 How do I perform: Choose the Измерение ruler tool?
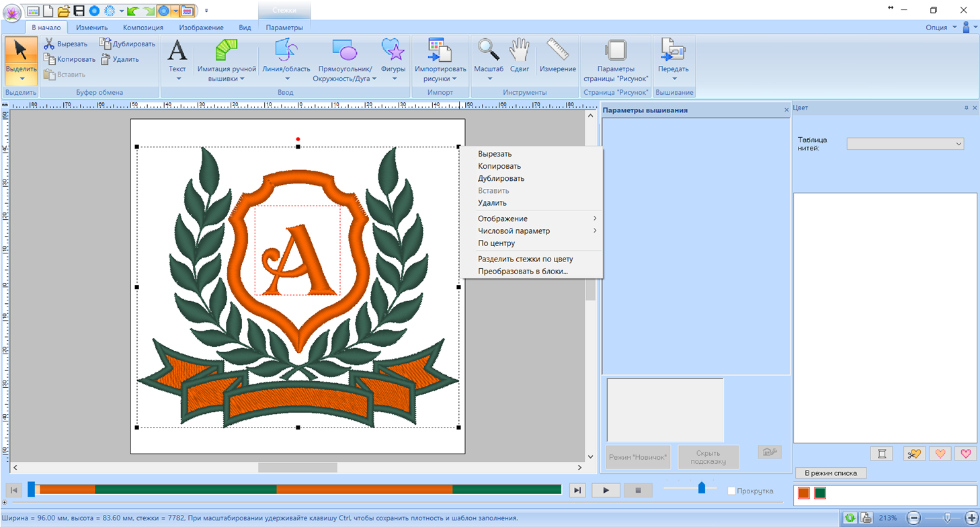[557, 51]
